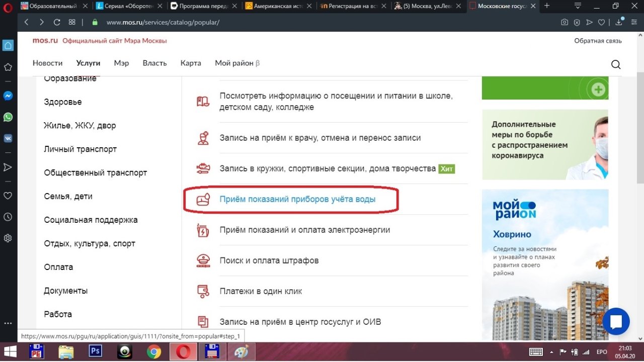Click the Поиск и оплата штрафов link
This screenshot has height=362, width=644.
tap(269, 260)
